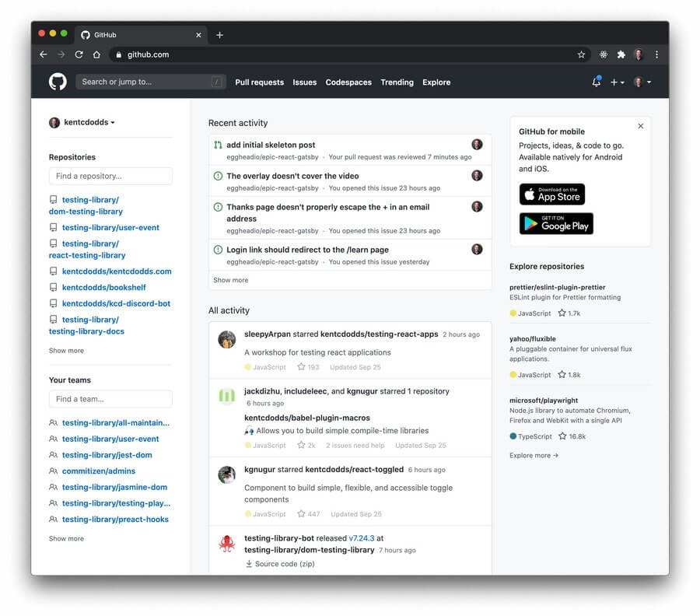Reload the page
The image size is (700, 616).
79,54
